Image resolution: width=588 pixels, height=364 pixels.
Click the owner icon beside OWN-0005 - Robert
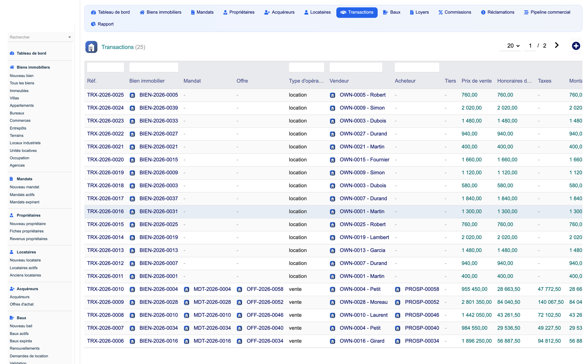coord(332,95)
